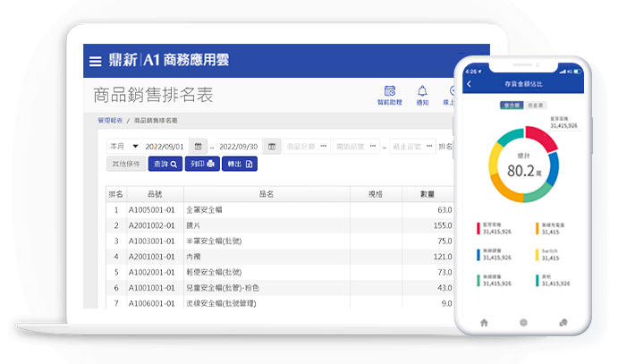Image resolution: width=618 pixels, height=364 pixels.
Task: Follow the 管理報表 breadcrumb link
Action: click(x=110, y=121)
